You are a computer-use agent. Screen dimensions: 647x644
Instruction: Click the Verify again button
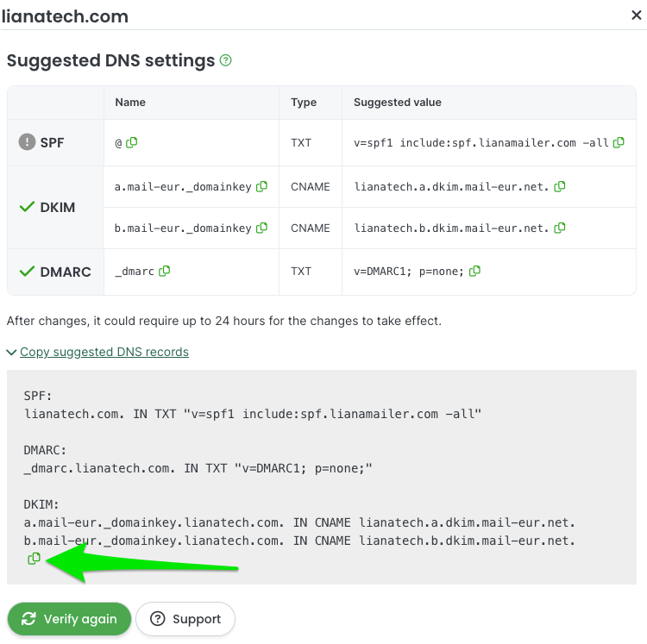point(69,619)
